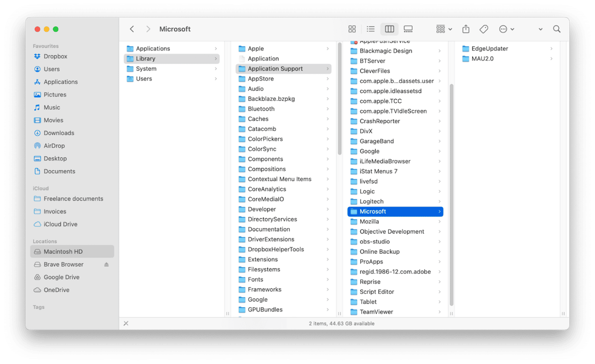The height and width of the screenshot is (364, 595).
Task: Open Invoices iCloud folder
Action: pyautogui.click(x=72, y=211)
